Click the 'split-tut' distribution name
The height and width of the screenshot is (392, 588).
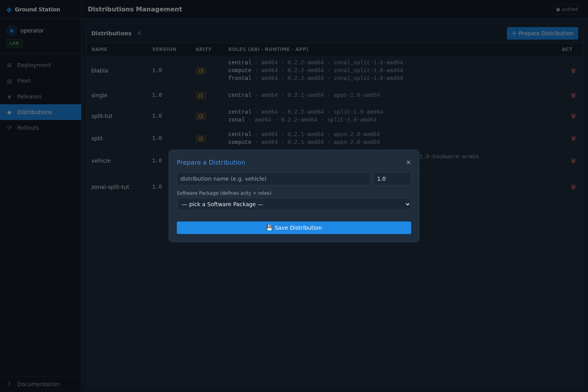click(102, 116)
